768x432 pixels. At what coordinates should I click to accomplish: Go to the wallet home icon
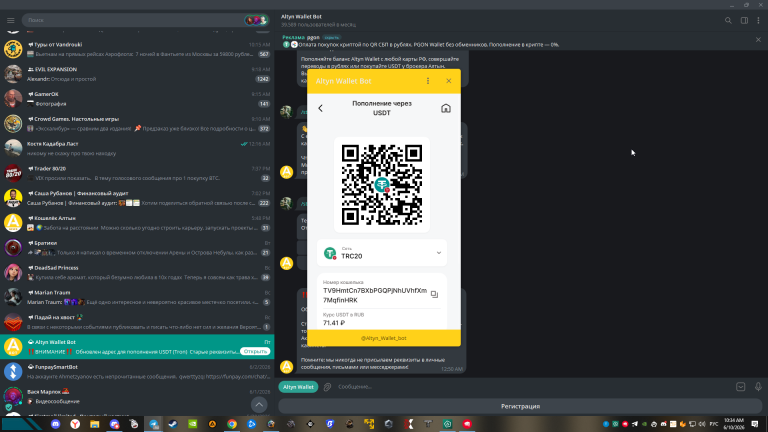(x=446, y=108)
